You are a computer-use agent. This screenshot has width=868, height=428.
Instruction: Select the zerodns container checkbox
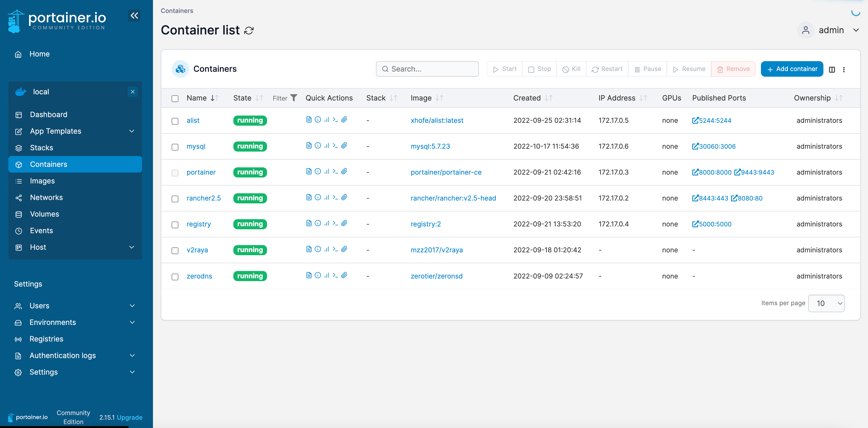[x=175, y=277]
